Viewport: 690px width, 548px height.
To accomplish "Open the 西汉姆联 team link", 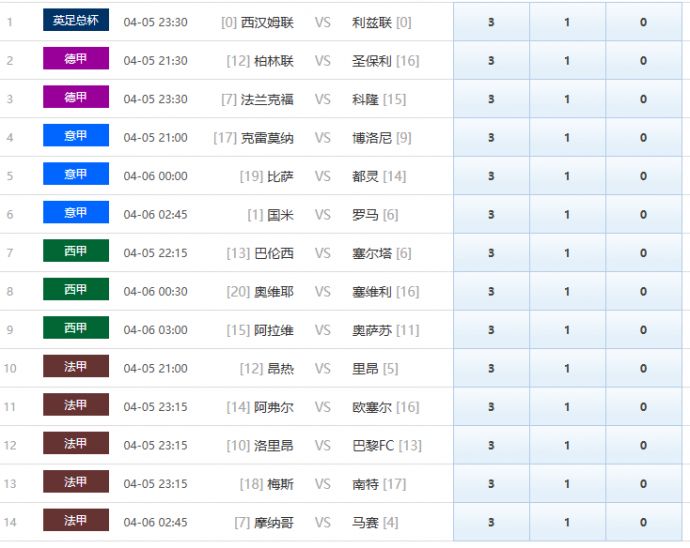I will click(268, 22).
